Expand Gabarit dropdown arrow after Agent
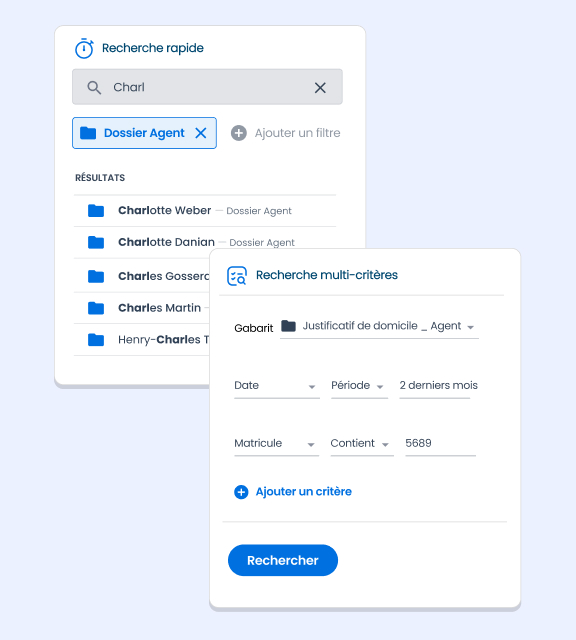This screenshot has height=640, width=576. point(471,327)
